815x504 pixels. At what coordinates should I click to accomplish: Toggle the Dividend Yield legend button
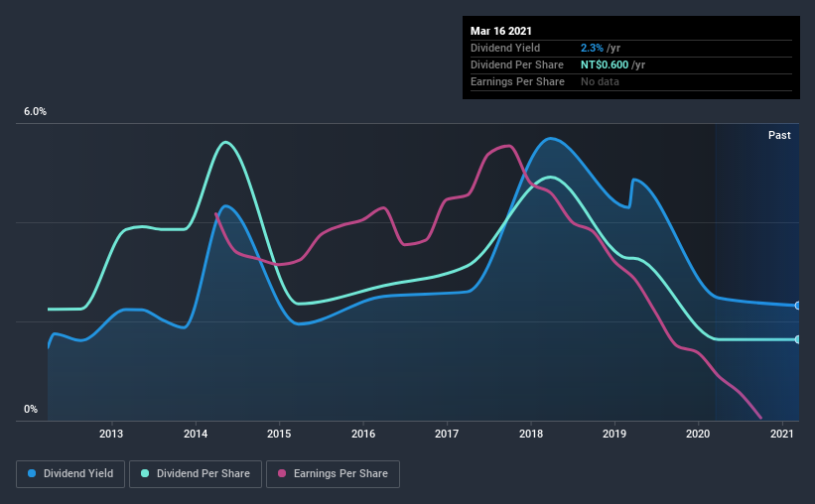(70, 474)
